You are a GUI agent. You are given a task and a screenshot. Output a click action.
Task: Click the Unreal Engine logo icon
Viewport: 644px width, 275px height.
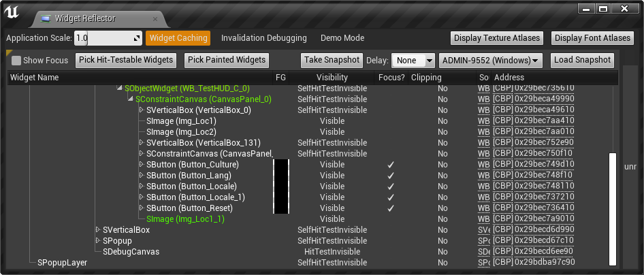(12, 12)
